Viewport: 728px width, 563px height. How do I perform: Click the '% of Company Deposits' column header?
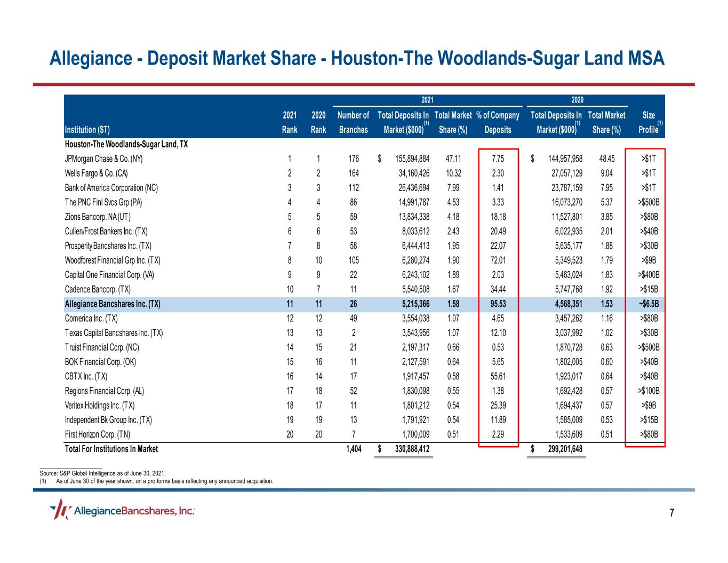tap(497, 122)
